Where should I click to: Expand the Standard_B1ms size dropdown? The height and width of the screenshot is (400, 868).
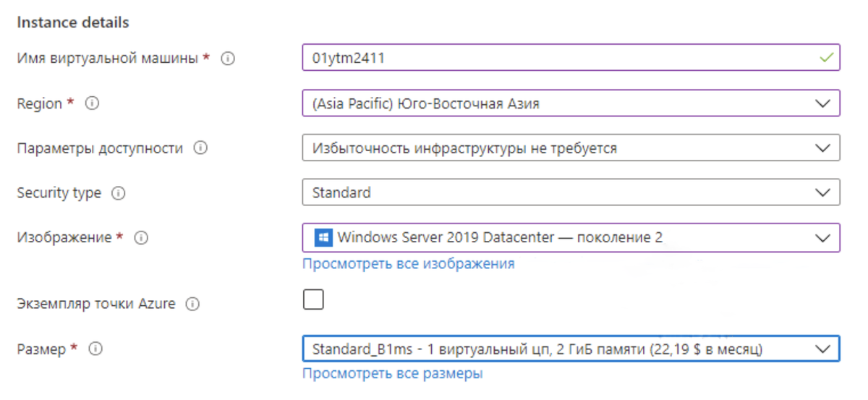(571, 349)
